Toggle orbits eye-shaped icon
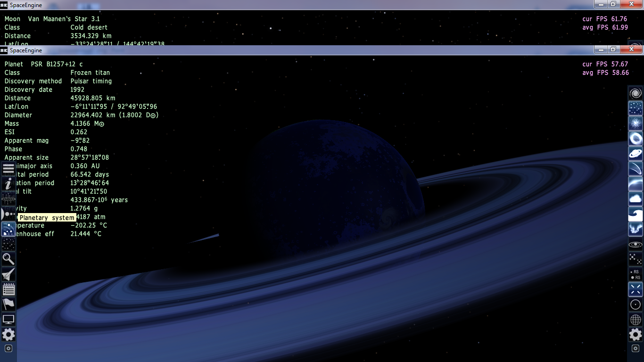 click(x=636, y=245)
